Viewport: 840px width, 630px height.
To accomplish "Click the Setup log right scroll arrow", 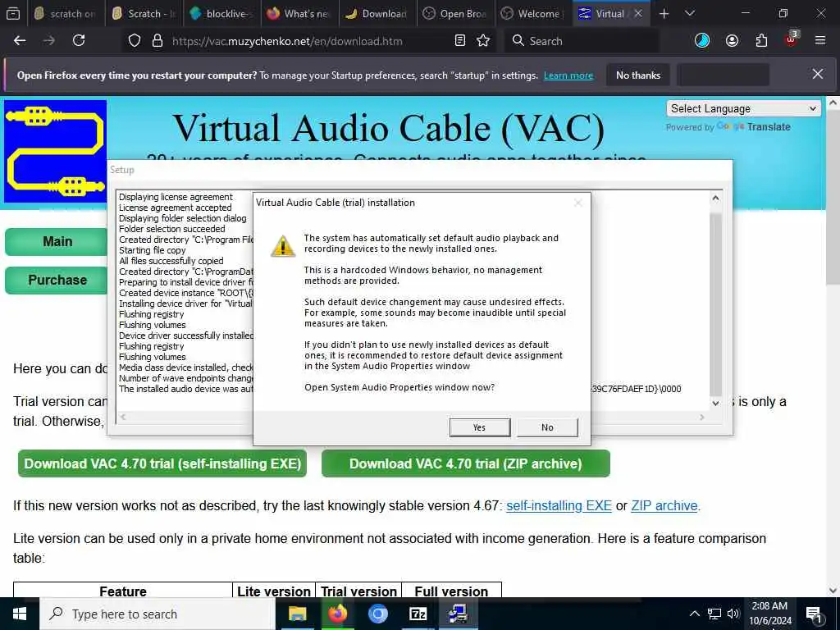I will [702, 417].
